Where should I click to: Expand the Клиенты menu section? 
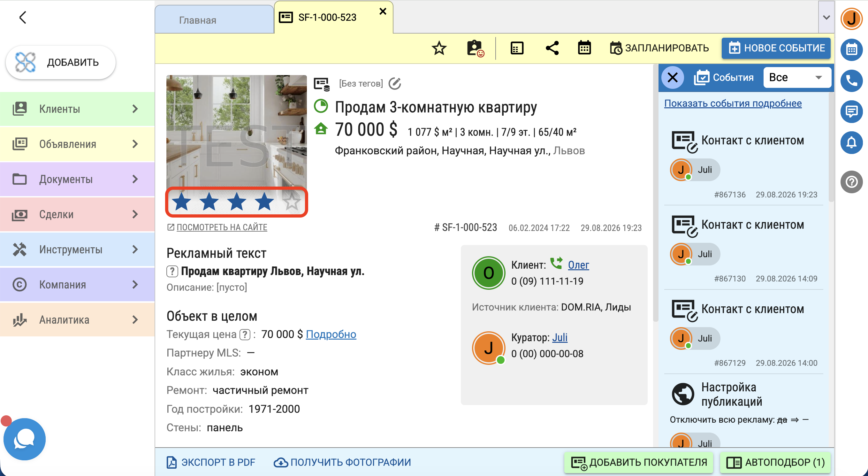point(77,109)
